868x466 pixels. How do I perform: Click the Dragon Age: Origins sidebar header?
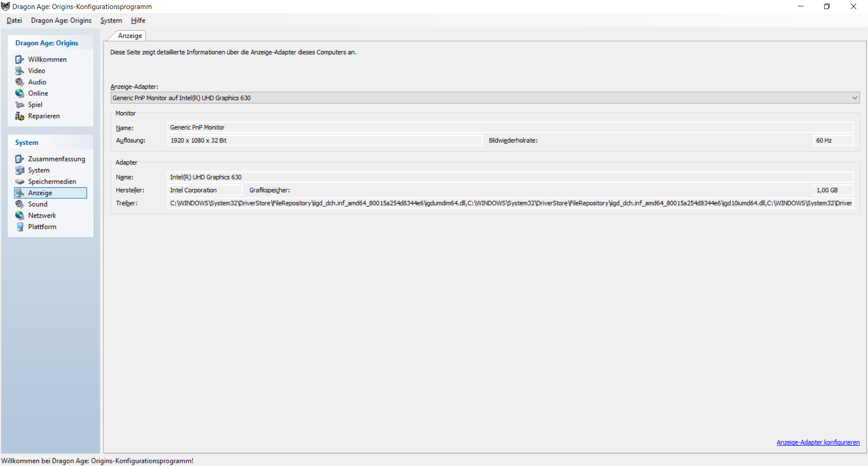pyautogui.click(x=47, y=43)
